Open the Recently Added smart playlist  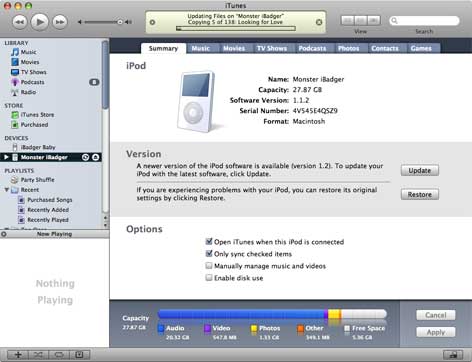[48, 210]
